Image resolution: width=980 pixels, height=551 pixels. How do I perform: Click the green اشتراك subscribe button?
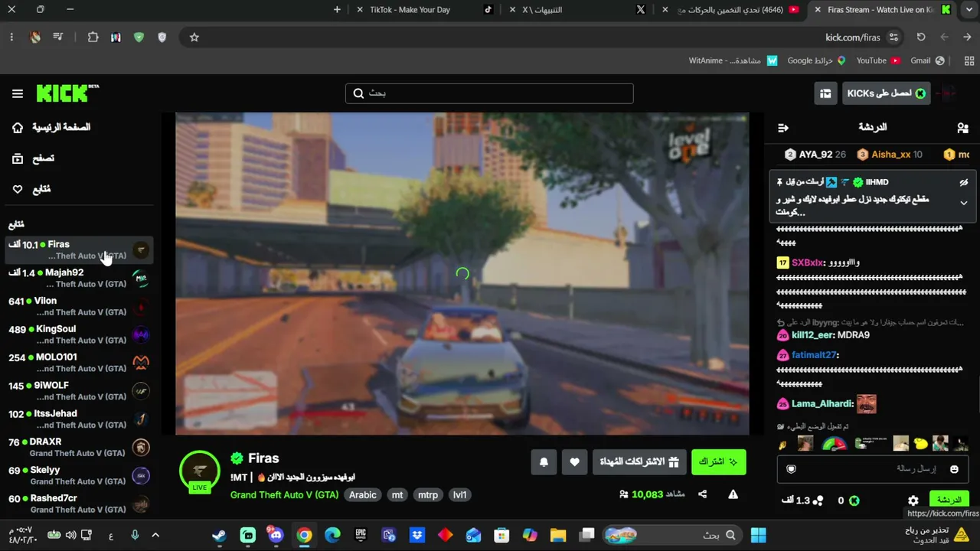(718, 461)
